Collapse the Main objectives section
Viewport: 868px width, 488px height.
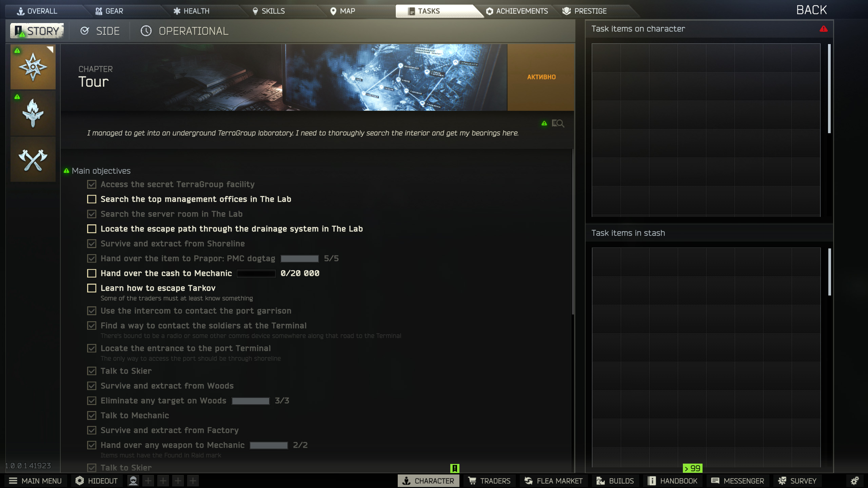point(101,171)
